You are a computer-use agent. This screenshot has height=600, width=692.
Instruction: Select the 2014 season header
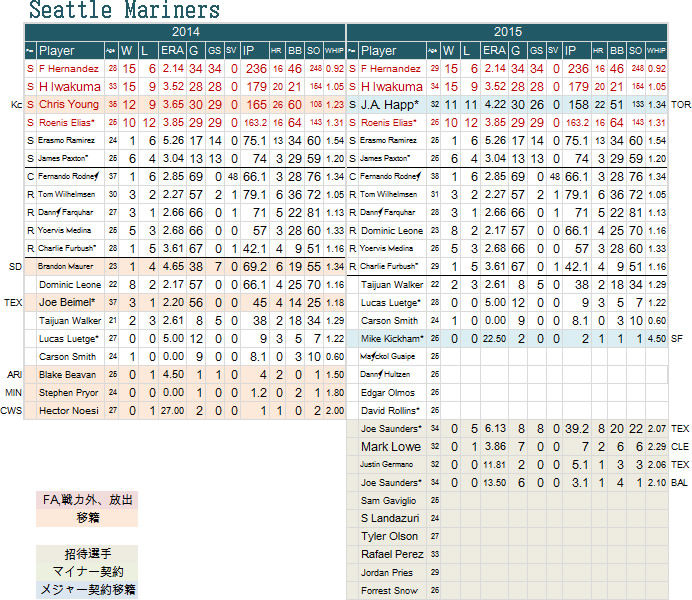point(185,32)
